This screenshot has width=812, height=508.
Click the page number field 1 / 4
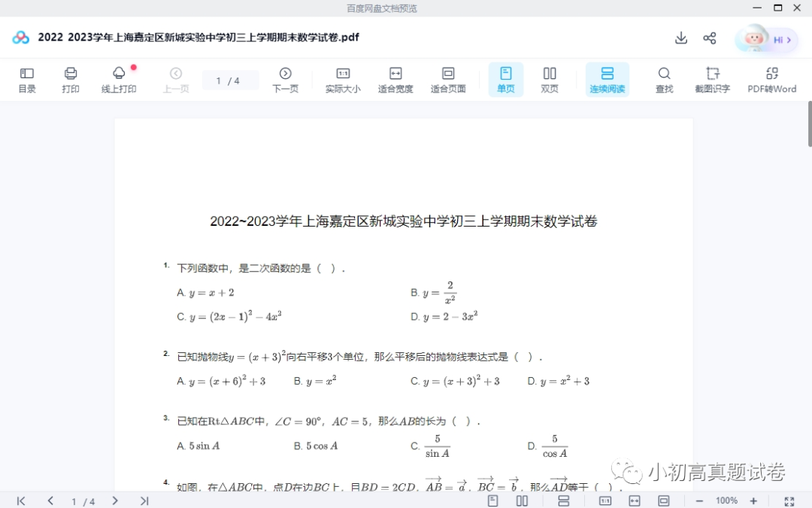coord(231,81)
